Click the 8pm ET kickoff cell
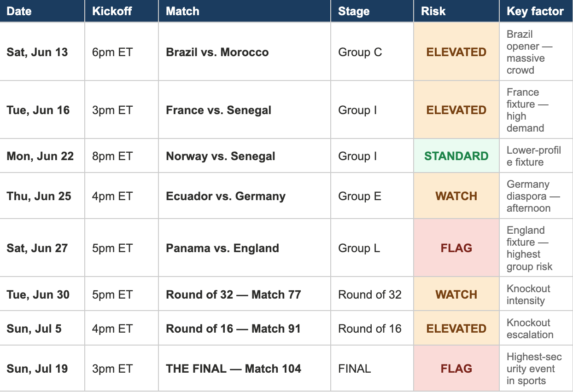The image size is (573, 392). (122, 156)
